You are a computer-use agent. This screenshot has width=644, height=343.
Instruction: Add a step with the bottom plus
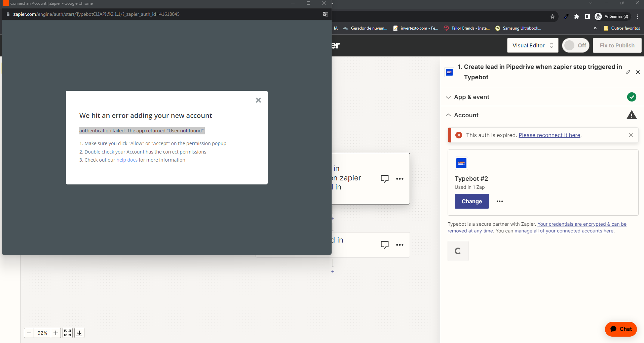tap(333, 271)
